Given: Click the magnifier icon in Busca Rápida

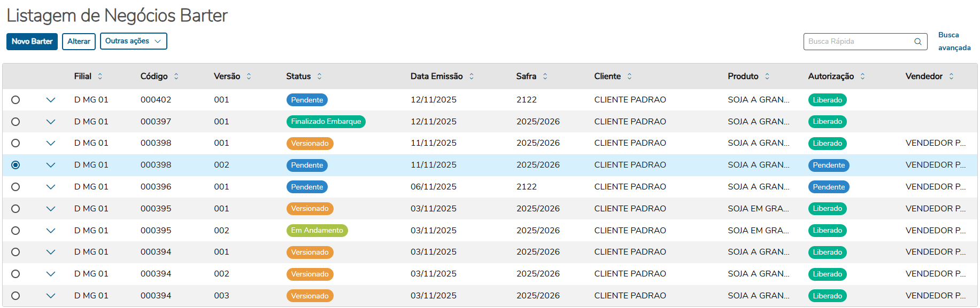Looking at the screenshot, I should tap(918, 42).
